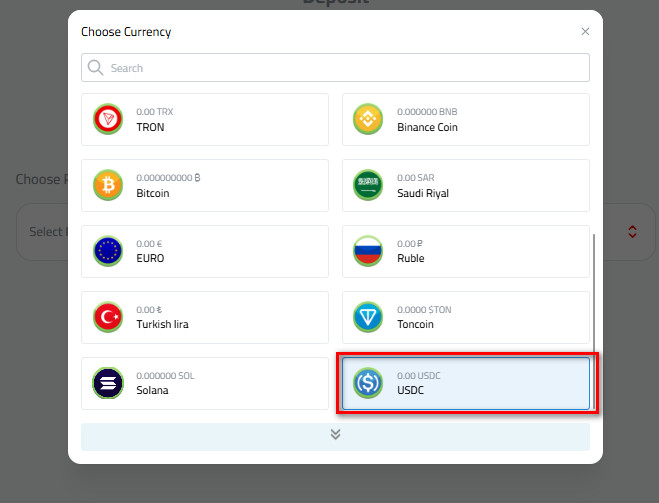Image resolution: width=659 pixels, height=503 pixels.
Task: Open the background select dropdown arrows
Action: pyautogui.click(x=632, y=232)
